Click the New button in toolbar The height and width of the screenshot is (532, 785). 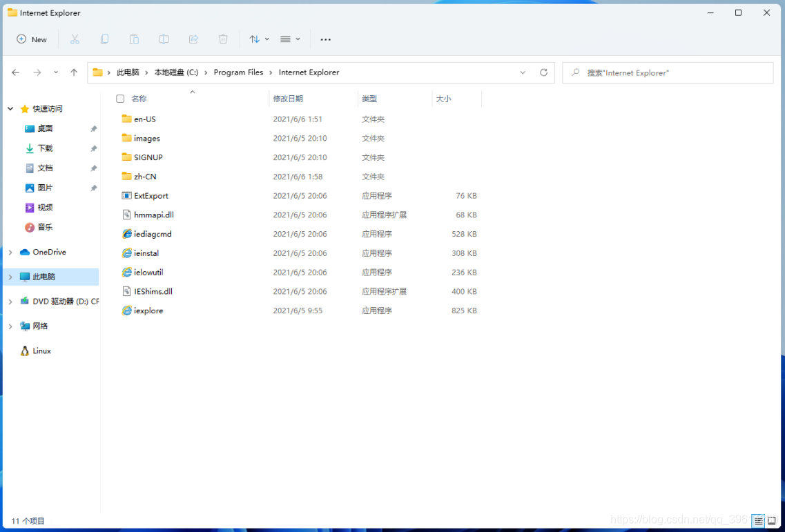click(x=32, y=39)
